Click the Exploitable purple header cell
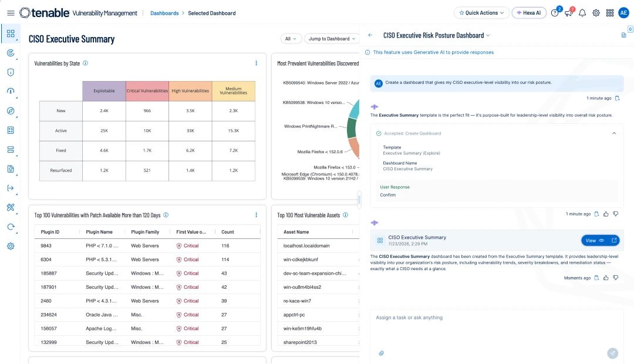 (104, 91)
